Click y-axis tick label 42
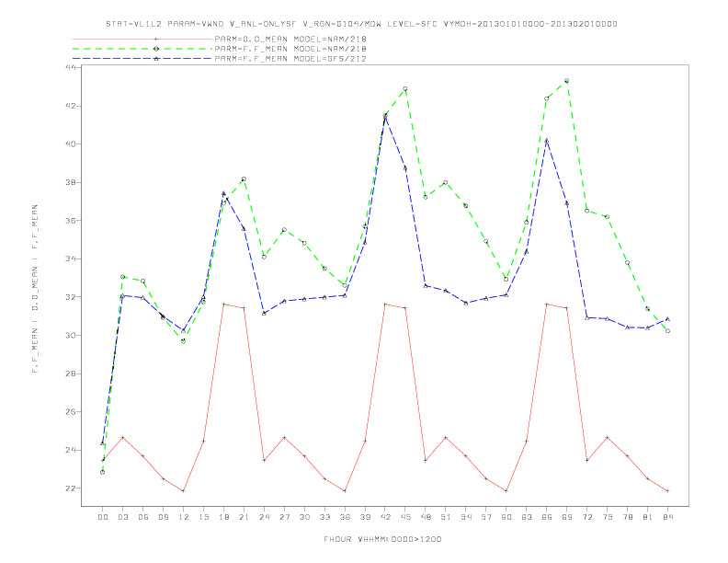Screen dimensions: 728x563 [x=71, y=106]
